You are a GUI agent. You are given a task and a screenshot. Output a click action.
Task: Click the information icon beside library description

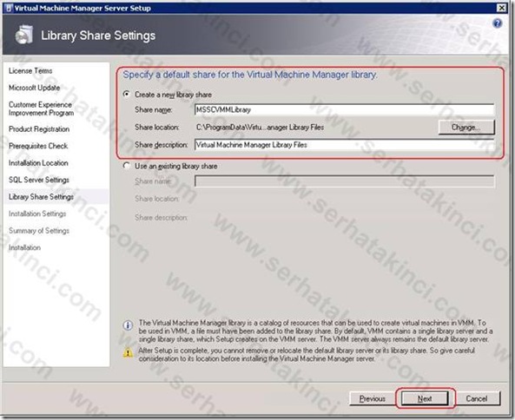pos(128,325)
